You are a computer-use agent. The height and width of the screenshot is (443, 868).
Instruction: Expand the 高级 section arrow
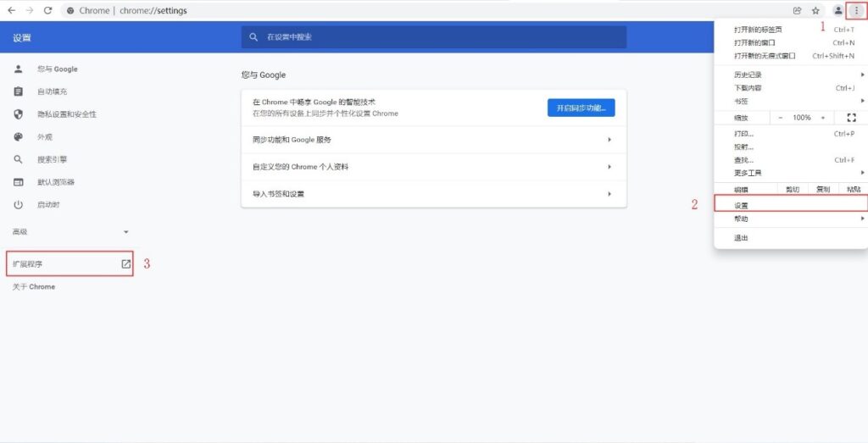(126, 232)
